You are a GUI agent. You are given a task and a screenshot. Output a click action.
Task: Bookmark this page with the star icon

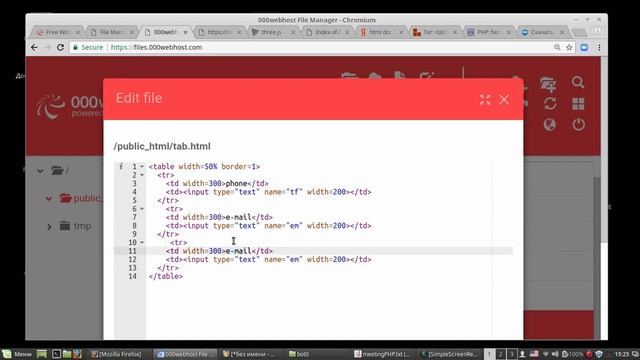click(x=569, y=47)
